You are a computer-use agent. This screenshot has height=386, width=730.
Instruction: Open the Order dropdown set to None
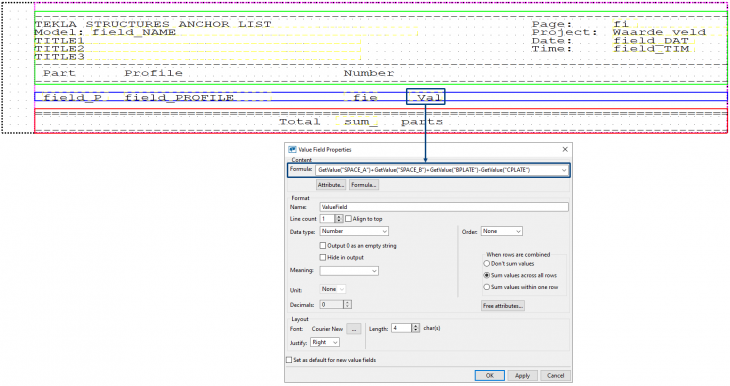click(501, 231)
